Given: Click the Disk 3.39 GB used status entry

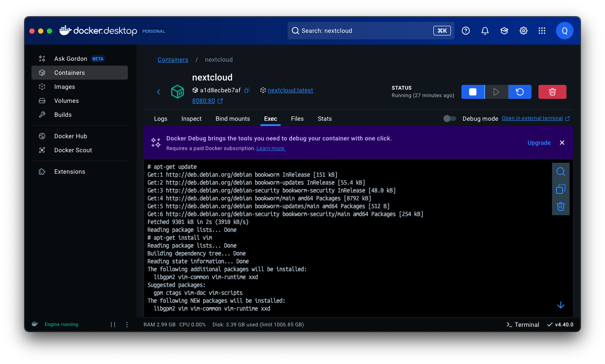Looking at the screenshot, I should click(x=258, y=325).
